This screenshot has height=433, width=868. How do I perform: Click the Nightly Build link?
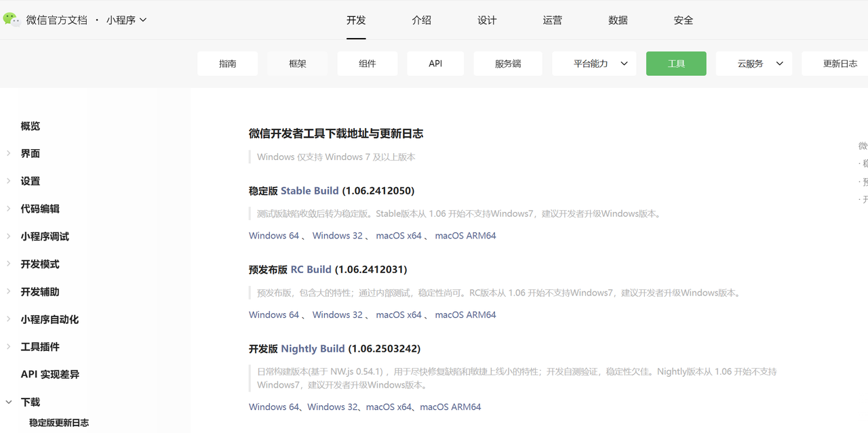(313, 348)
